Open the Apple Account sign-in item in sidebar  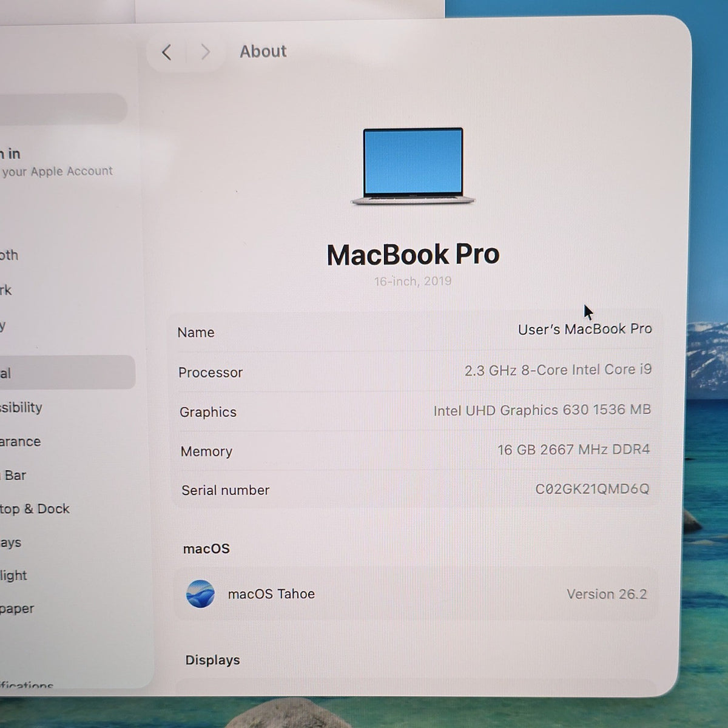pyautogui.click(x=58, y=163)
